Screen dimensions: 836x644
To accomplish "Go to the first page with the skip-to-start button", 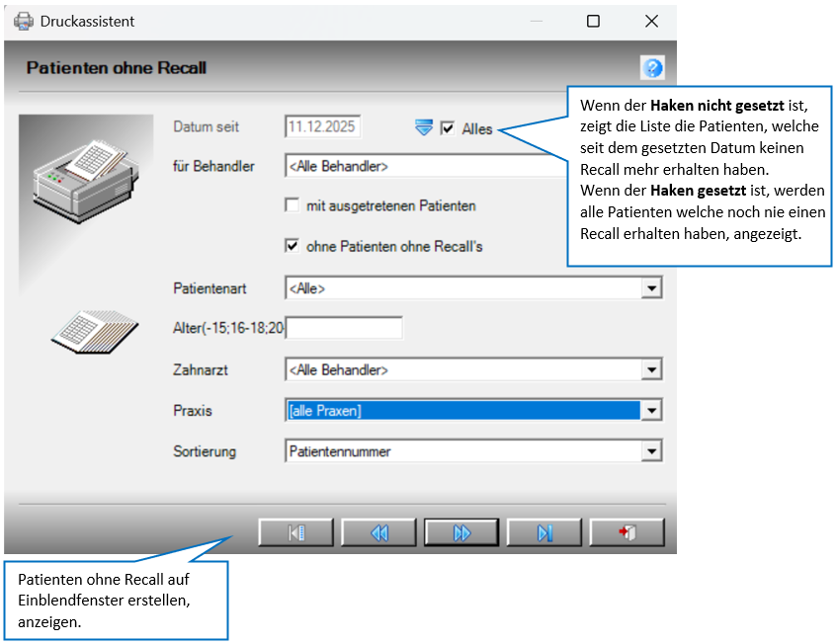I will (x=295, y=532).
